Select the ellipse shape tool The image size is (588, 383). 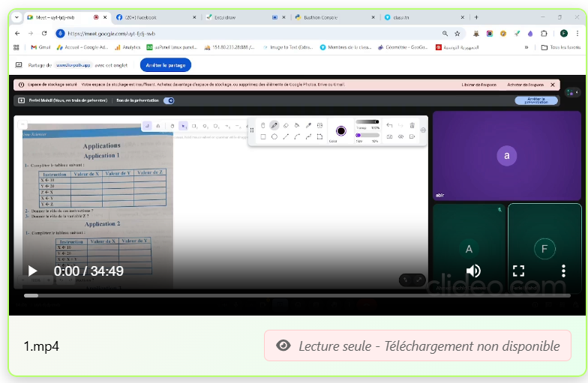[274, 137]
